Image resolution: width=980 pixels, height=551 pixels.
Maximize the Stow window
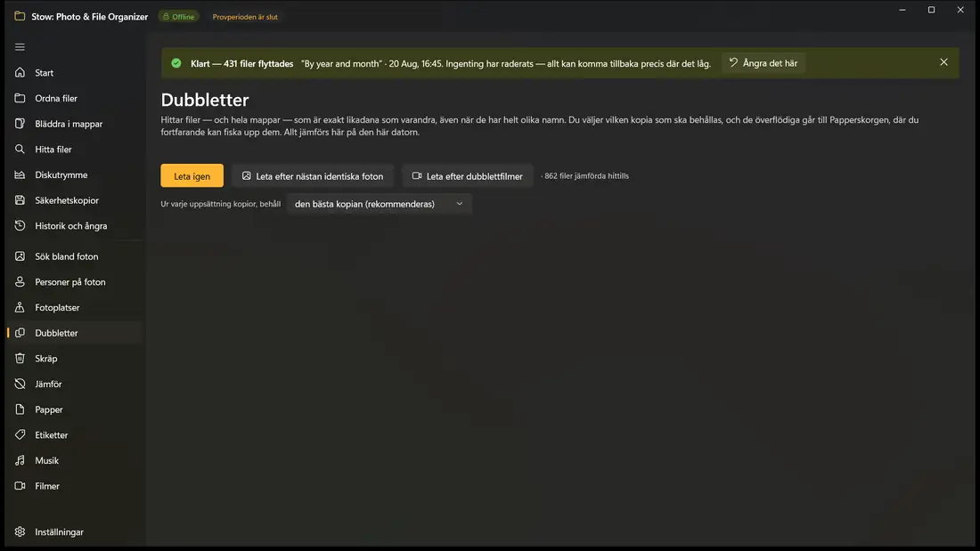tap(931, 10)
